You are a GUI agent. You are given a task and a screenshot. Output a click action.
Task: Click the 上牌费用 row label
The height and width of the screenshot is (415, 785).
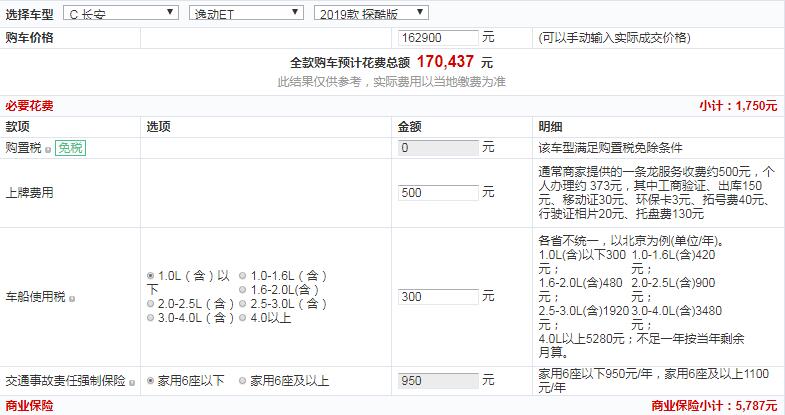tap(29, 193)
